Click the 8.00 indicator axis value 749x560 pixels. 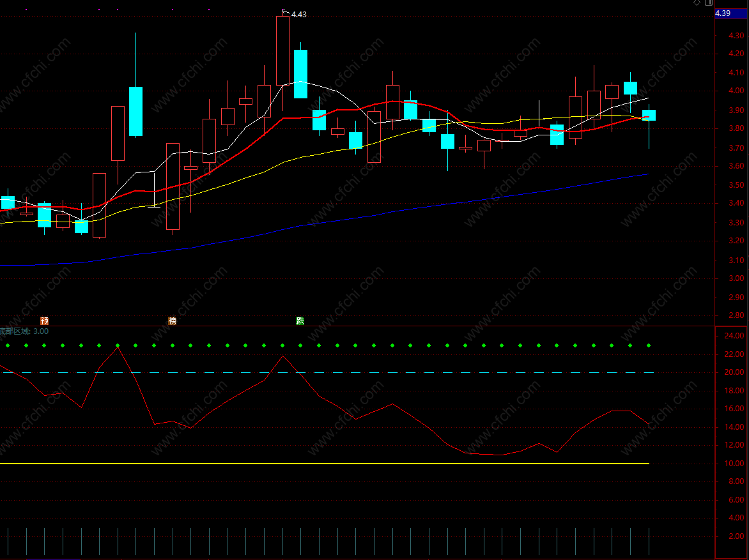pos(736,481)
